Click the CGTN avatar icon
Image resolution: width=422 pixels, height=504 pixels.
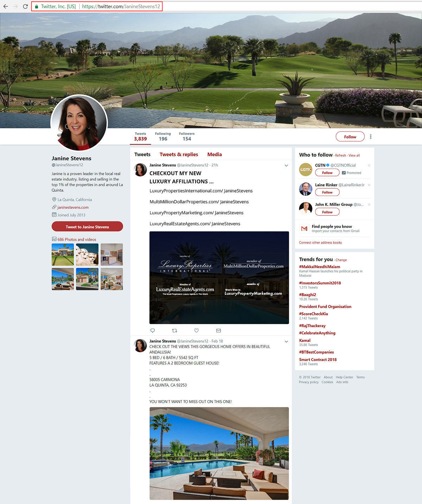306,169
